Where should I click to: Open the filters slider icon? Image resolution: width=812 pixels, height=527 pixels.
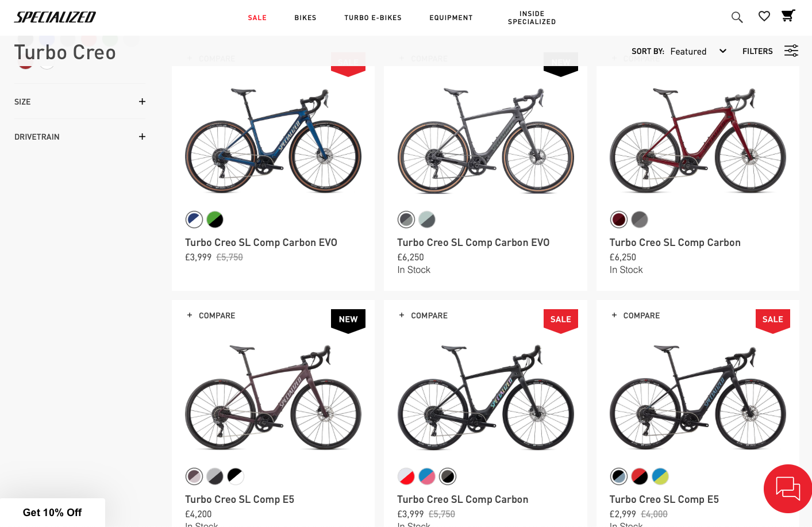pyautogui.click(x=791, y=51)
